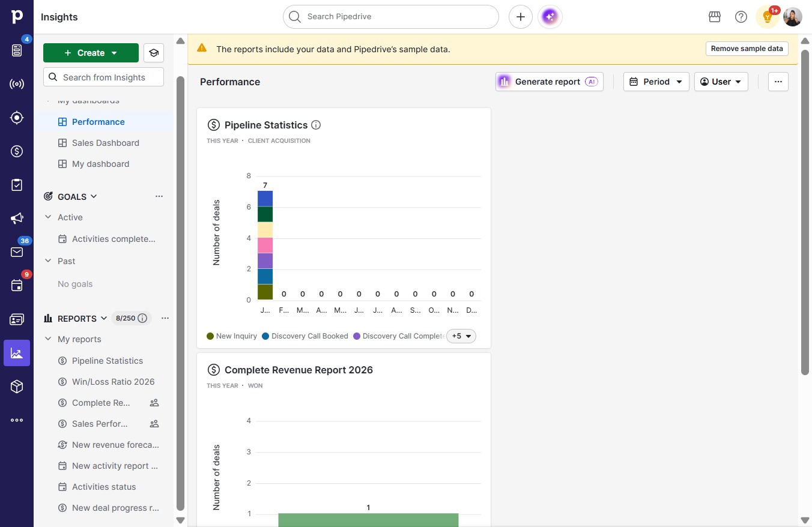Click the graduation cap learning icon
The width and height of the screenshot is (812, 527).
tap(154, 53)
